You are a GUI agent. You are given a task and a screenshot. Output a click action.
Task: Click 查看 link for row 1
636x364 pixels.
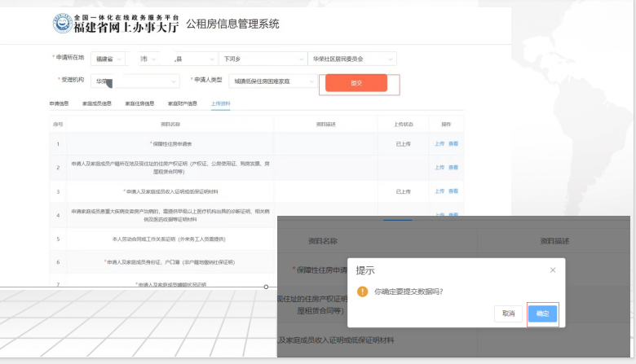(453, 143)
